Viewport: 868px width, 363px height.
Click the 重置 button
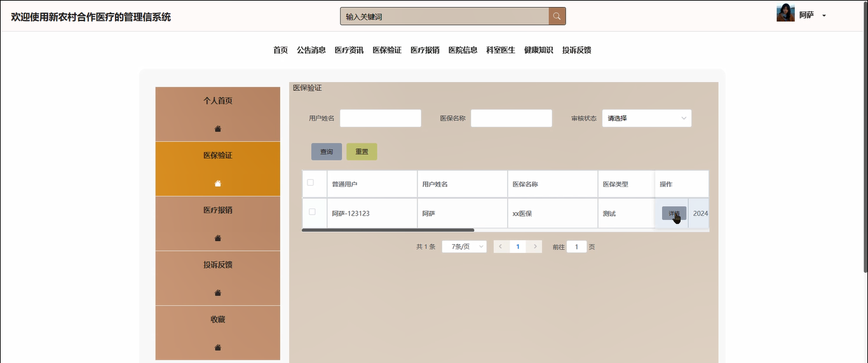[x=362, y=152]
